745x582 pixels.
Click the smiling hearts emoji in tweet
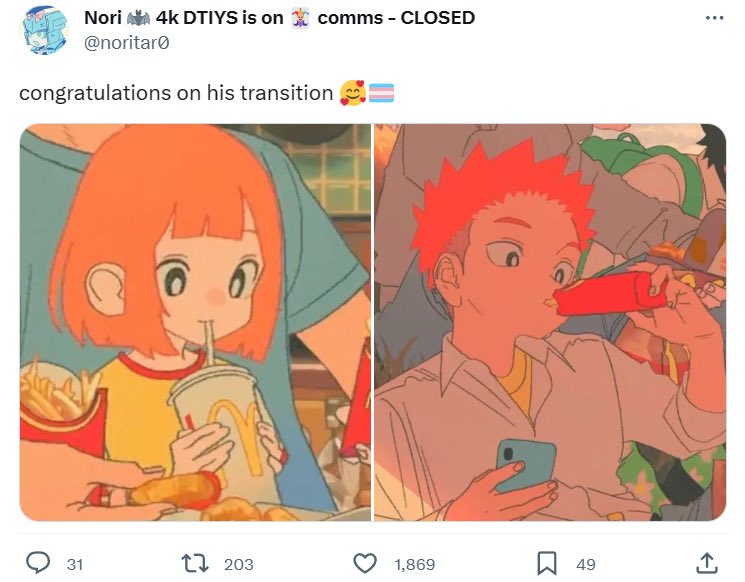[x=353, y=93]
